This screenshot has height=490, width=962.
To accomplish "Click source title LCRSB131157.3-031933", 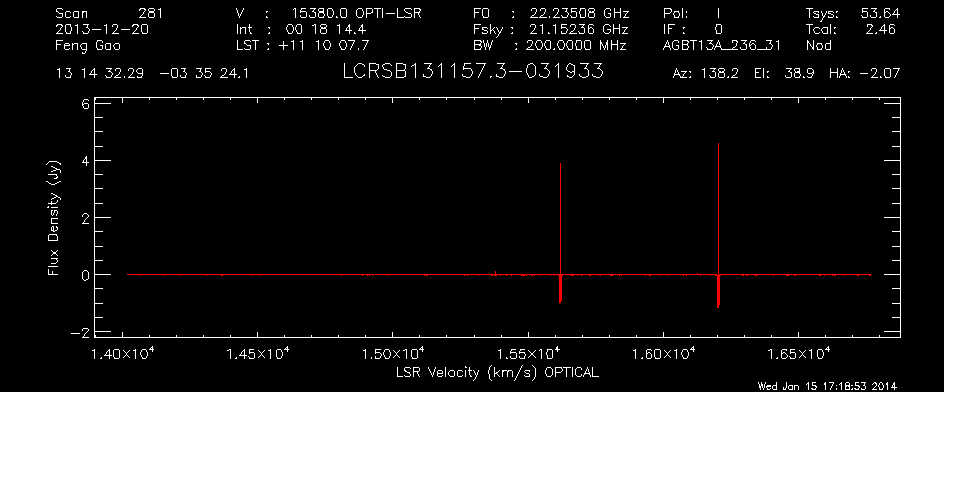I will (473, 71).
